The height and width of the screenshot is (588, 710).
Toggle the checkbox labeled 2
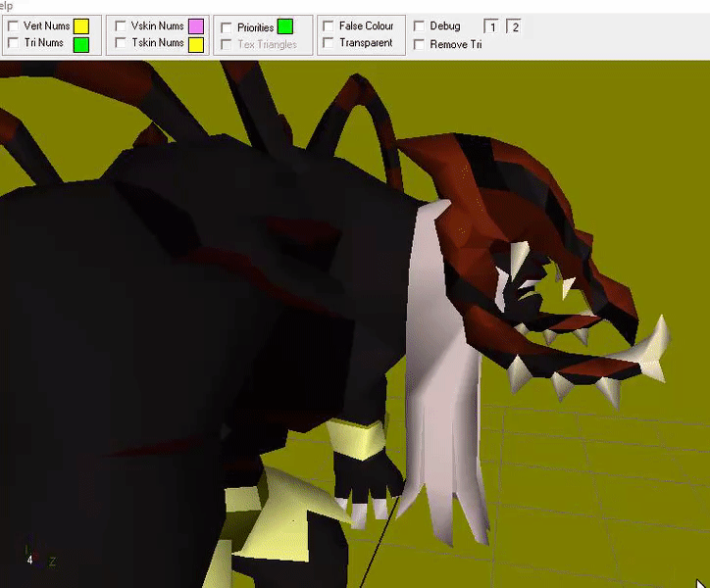pyautogui.click(x=514, y=26)
